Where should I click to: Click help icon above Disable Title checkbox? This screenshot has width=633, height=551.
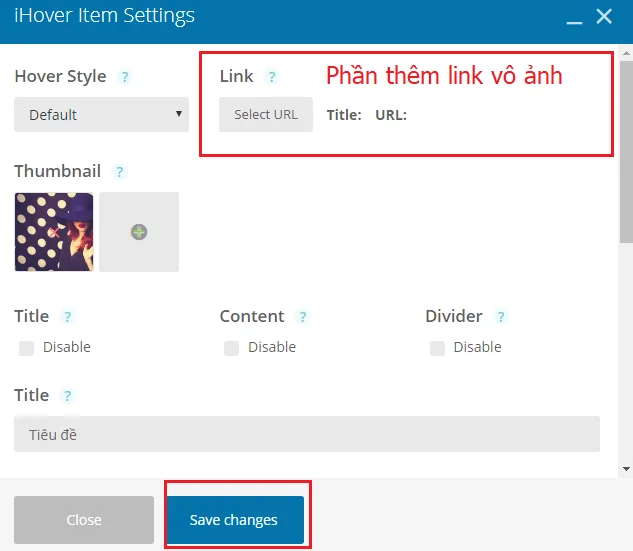(x=67, y=317)
